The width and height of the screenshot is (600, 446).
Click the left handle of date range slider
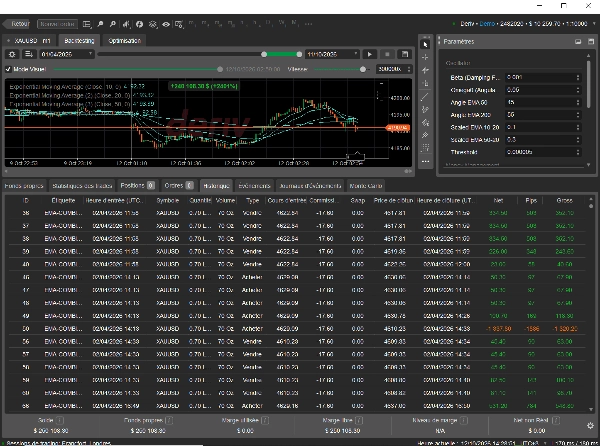click(x=264, y=54)
